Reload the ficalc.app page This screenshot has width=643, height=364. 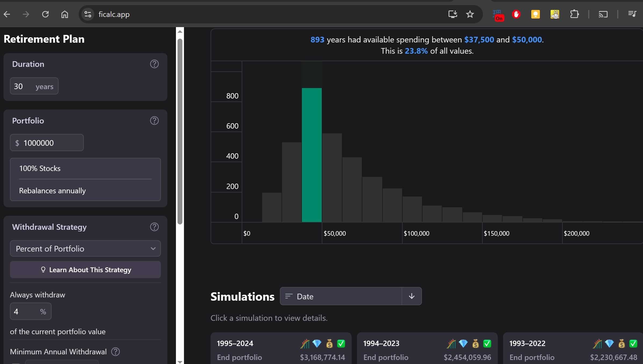coord(45,14)
